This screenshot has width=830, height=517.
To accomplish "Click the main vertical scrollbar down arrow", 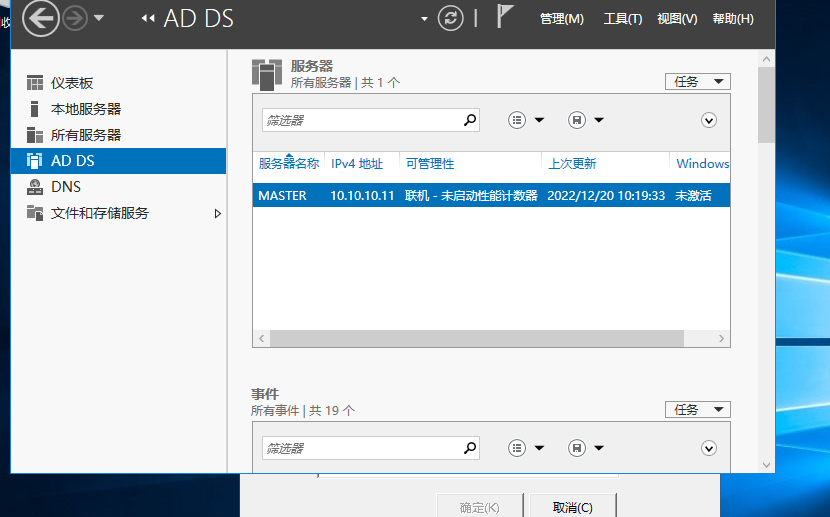I will 766,465.
